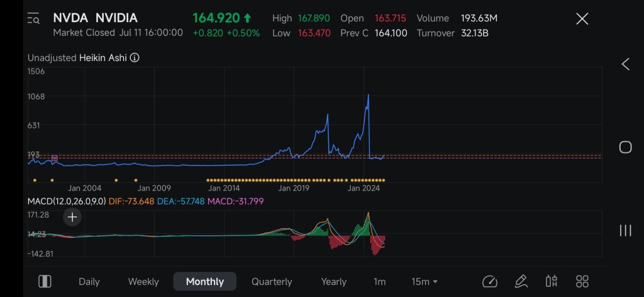This screenshot has height=297, width=644.
Task: Switch to the Quarterly timeframe
Action: [x=272, y=282]
